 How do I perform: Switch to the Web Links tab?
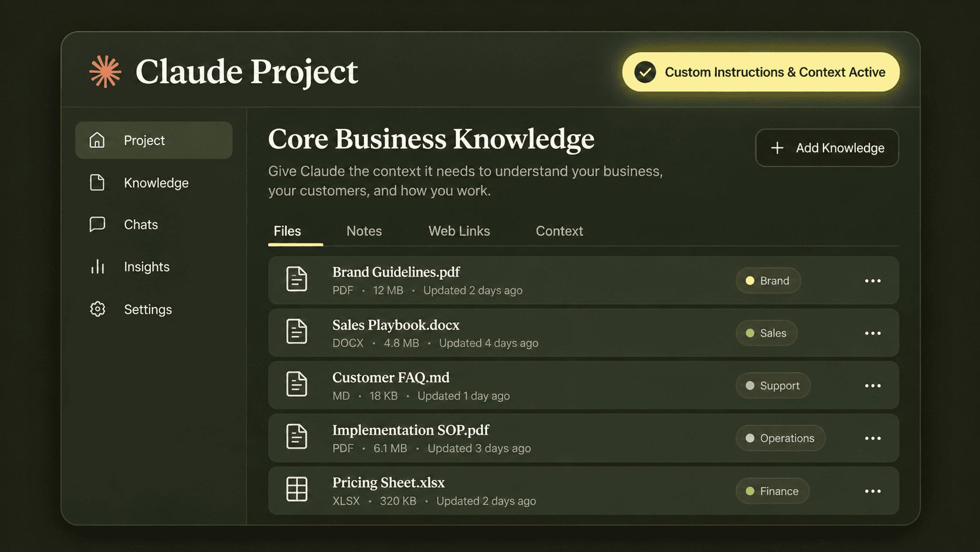(459, 231)
